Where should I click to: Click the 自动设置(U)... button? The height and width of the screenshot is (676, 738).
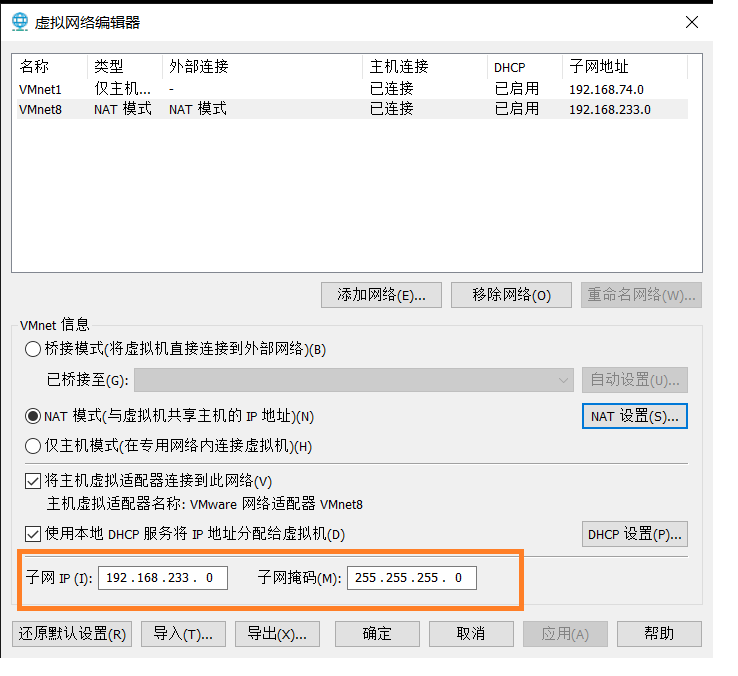(634, 380)
